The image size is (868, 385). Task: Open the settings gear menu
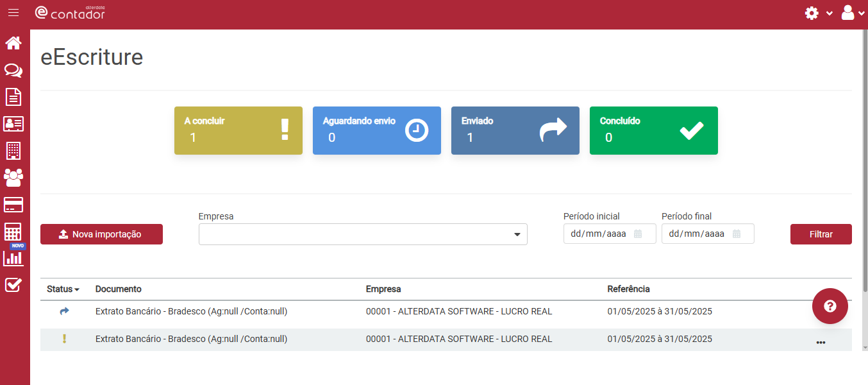coord(812,13)
